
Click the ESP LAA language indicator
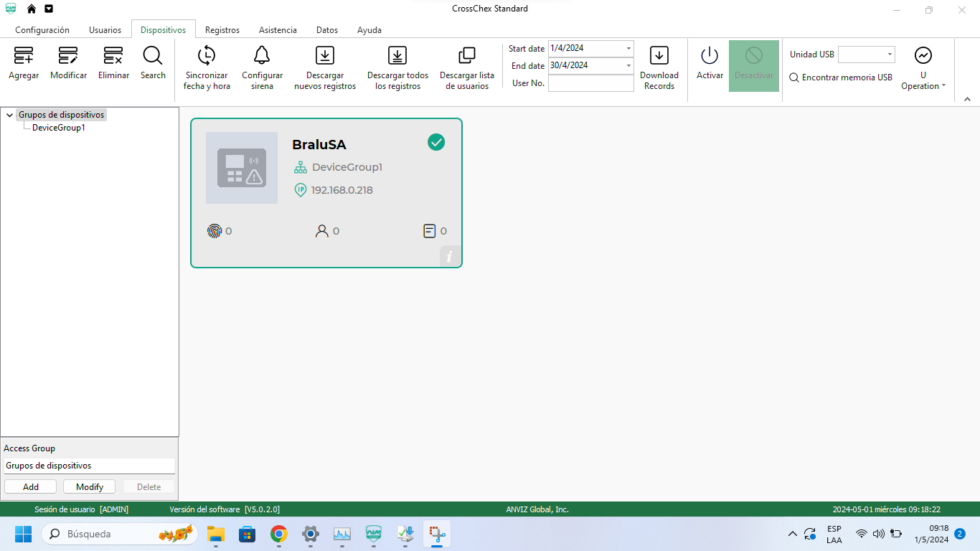[834, 534]
